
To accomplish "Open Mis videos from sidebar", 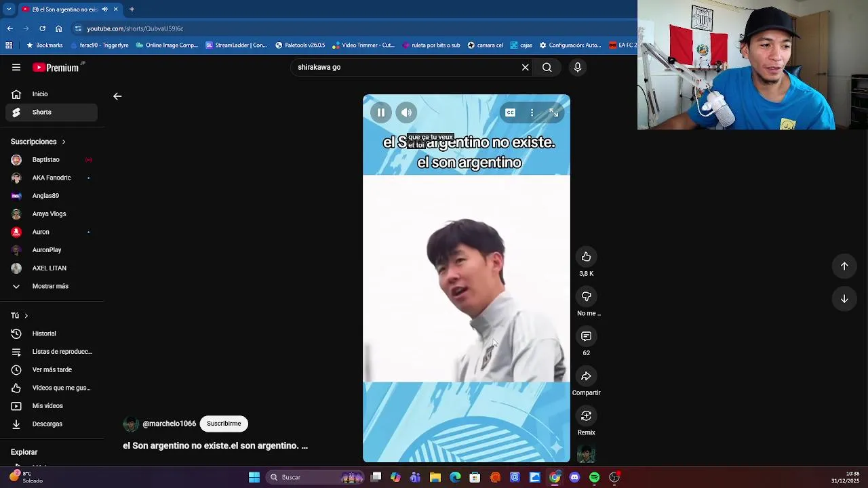I will coord(52,406).
